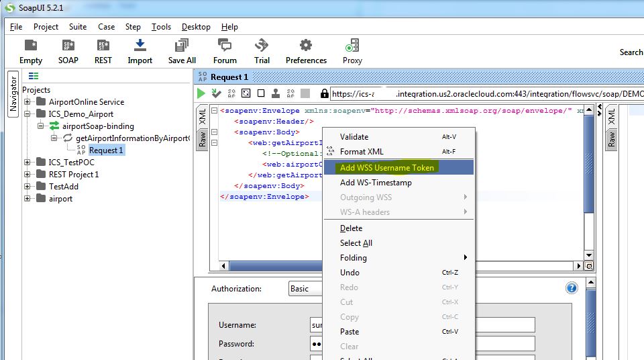Click the SoapUI logo in title bar

pyautogui.click(x=9, y=7)
